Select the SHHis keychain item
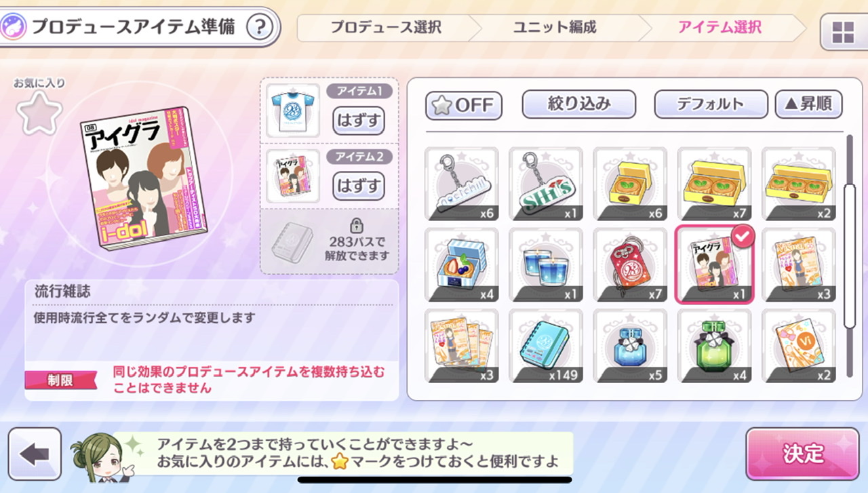This screenshot has width=868, height=493. coord(546,184)
